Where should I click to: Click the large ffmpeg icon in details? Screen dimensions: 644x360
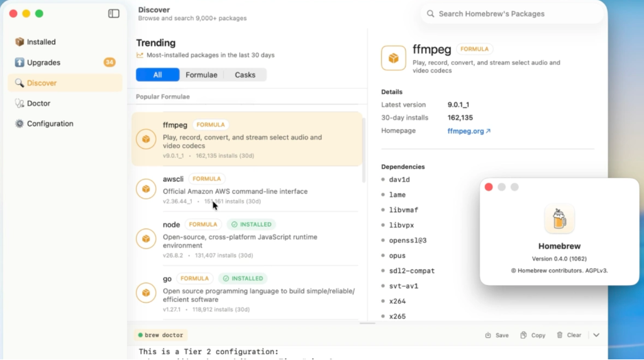click(x=394, y=58)
